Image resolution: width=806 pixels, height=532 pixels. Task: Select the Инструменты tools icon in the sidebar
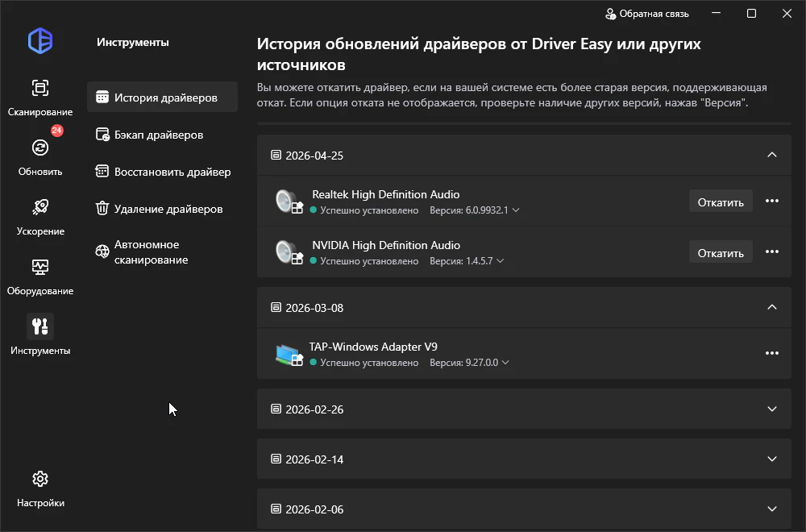[x=40, y=326]
